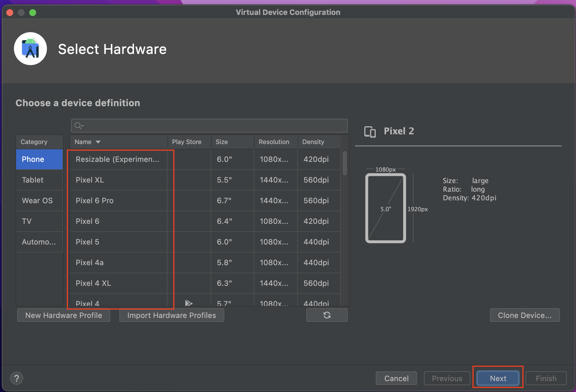Screen dimensions: 576x392
Task: Open search options dropdown in search field
Action: click(82, 126)
